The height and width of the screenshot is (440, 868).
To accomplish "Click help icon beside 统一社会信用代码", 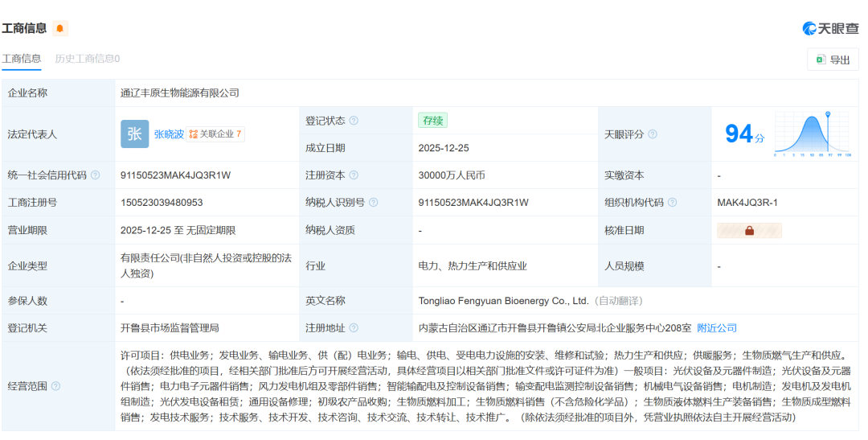I will point(95,175).
